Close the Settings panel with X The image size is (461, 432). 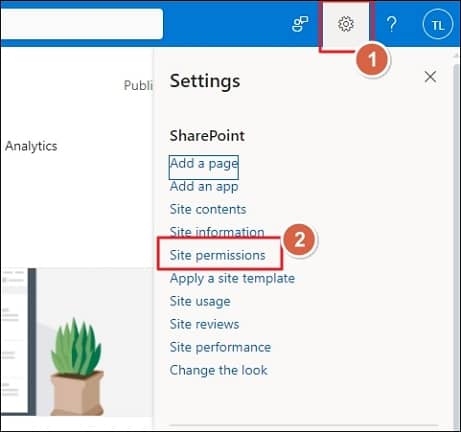coord(430,77)
